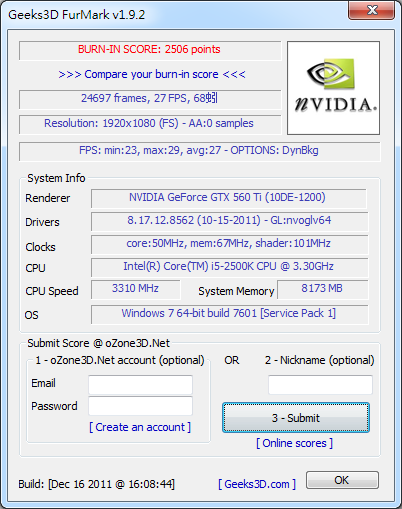This screenshot has width=402, height=509.
Task: Click the NVIDIA logo image
Action: click(333, 88)
